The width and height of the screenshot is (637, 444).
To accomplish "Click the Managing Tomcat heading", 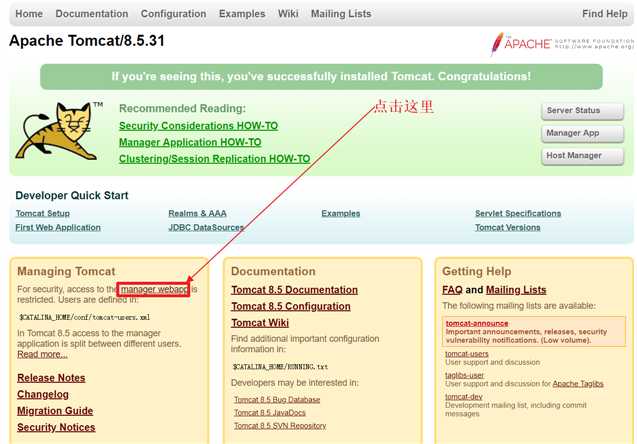I will tap(66, 271).
